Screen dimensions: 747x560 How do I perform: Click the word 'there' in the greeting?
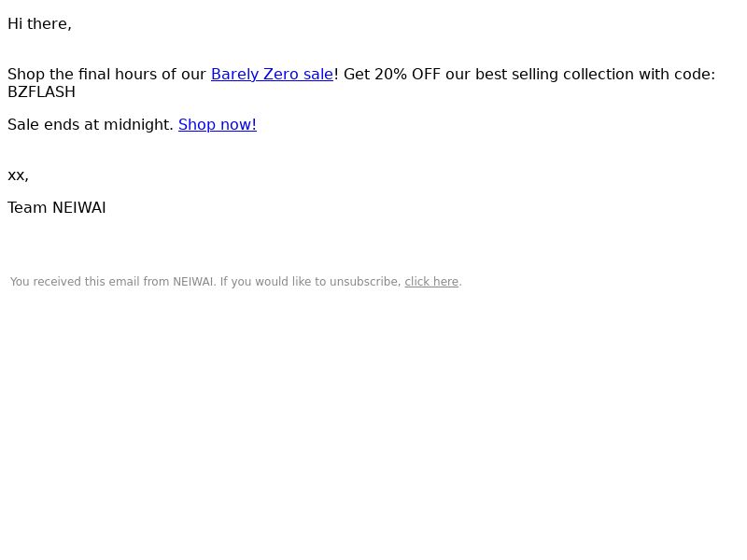[x=48, y=24]
